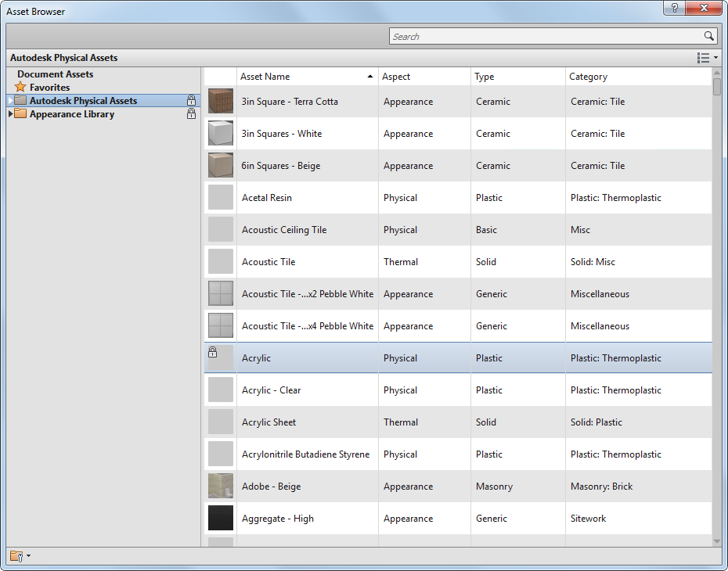Select the Acetal Resin asset name
728x571 pixels.
[266, 198]
